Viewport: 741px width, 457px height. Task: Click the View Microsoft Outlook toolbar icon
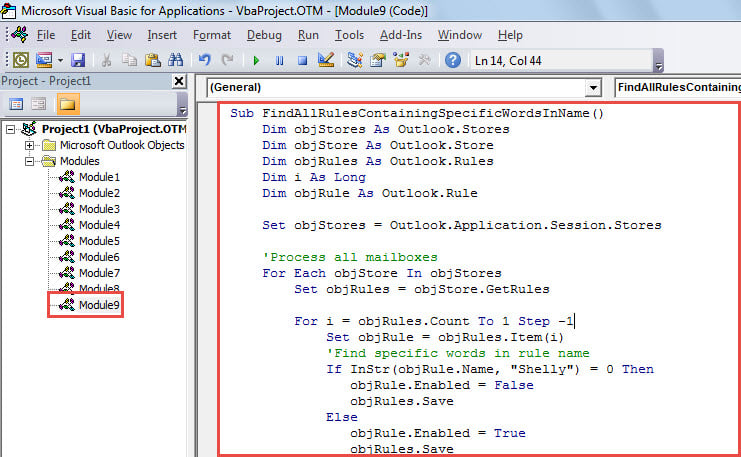(20, 60)
